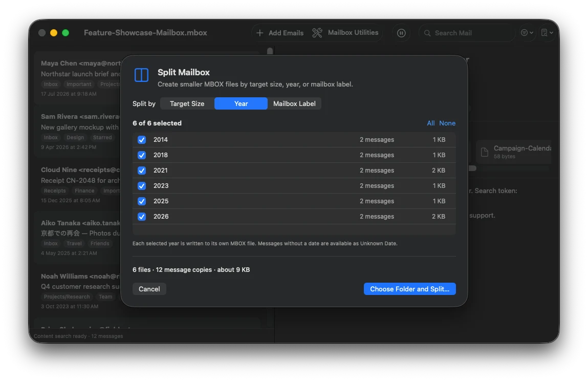Viewport: 588px width, 381px height.
Task: Uncheck the 2014 year checkbox
Action: (x=142, y=140)
